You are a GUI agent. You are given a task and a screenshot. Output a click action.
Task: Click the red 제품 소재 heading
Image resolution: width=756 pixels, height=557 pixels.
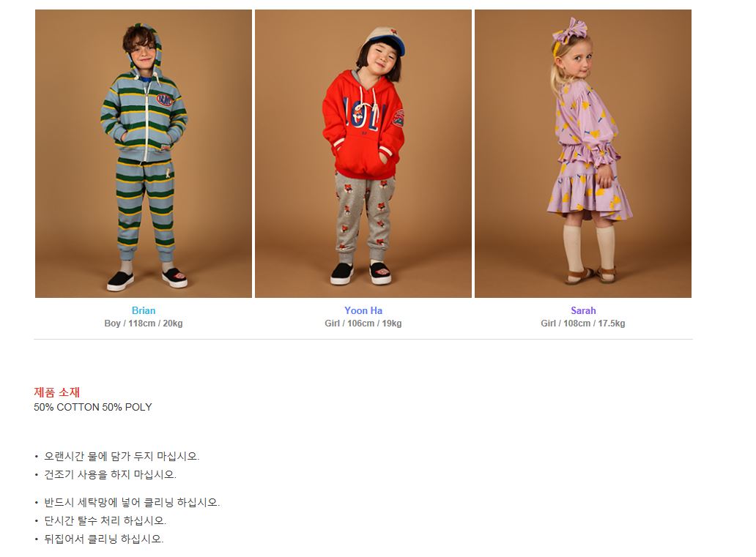click(x=57, y=392)
